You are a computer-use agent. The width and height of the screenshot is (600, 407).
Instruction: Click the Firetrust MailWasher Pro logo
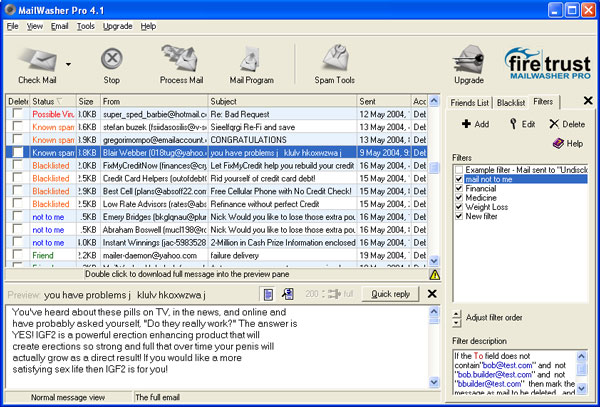(547, 63)
